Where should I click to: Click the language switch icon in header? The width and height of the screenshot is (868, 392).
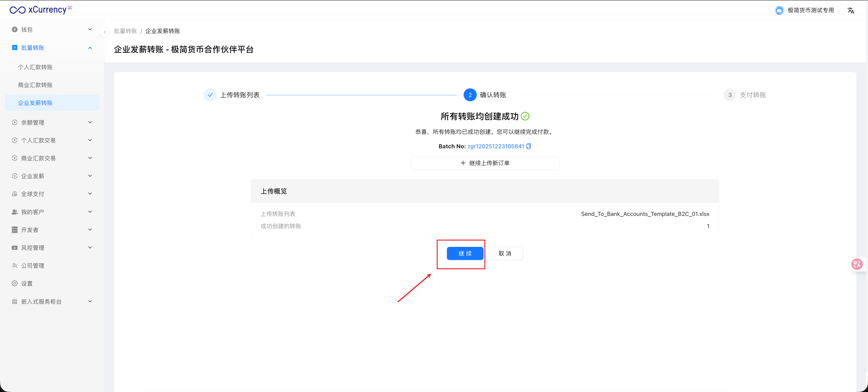coord(850,10)
